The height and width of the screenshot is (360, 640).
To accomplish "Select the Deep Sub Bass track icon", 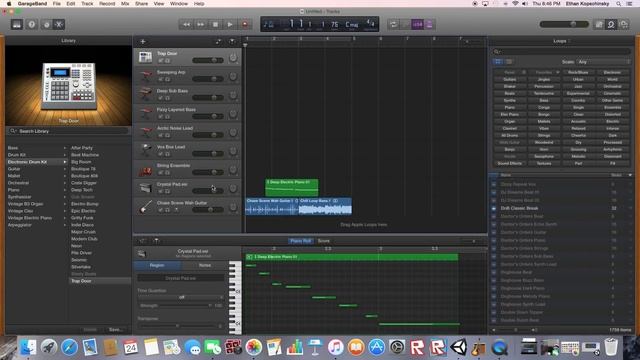I will (145, 94).
